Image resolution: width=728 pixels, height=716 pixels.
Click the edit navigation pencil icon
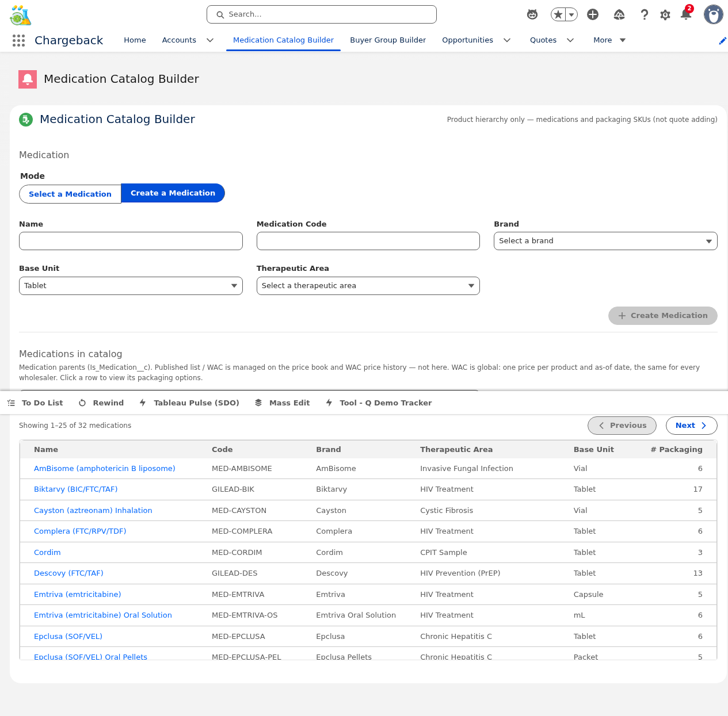pyautogui.click(x=722, y=40)
